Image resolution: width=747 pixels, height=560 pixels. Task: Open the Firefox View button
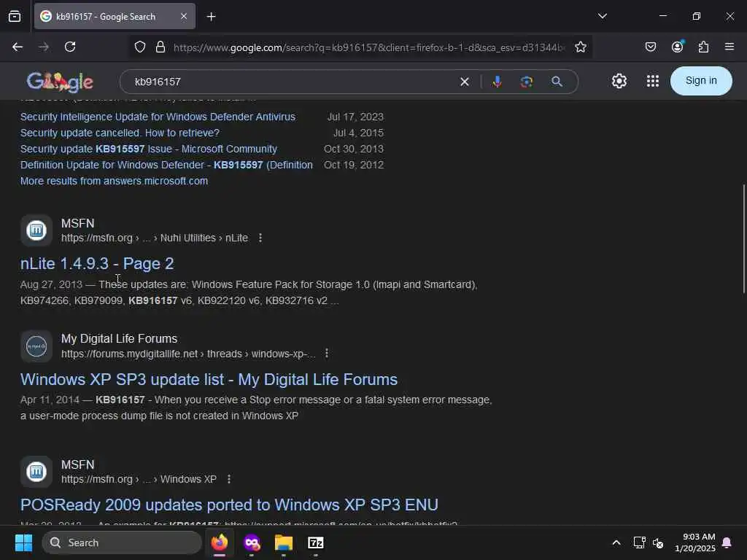click(x=15, y=16)
